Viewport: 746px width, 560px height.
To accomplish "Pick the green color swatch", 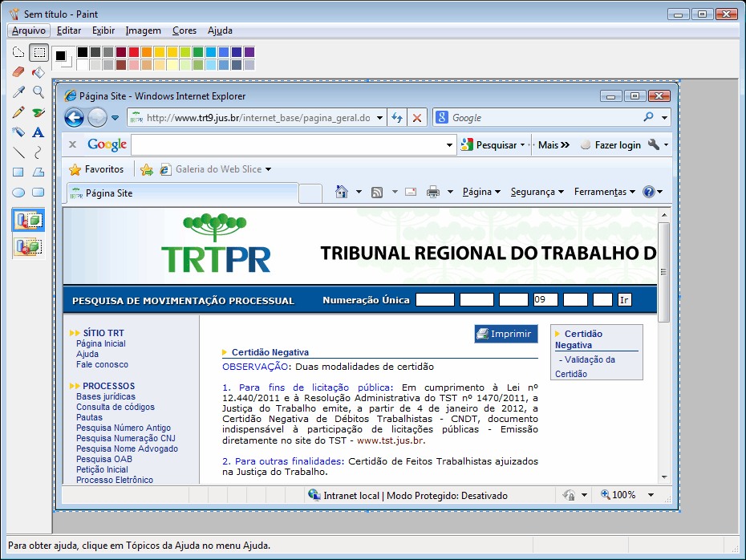I will pos(198,52).
